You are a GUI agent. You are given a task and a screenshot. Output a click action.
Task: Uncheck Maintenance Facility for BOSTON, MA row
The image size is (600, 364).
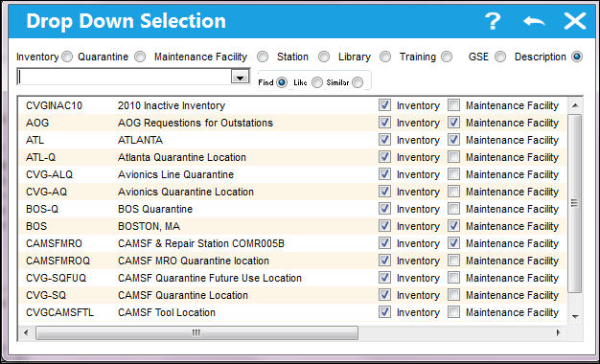coord(453,226)
